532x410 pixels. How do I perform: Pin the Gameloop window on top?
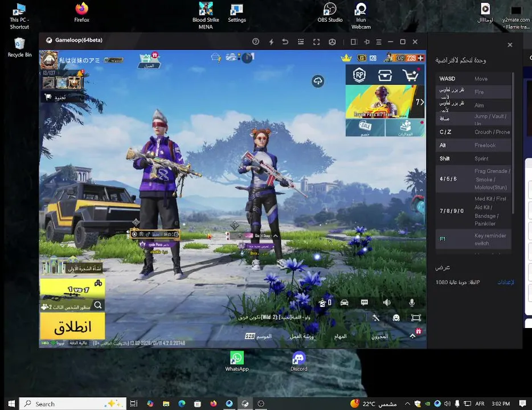click(x=367, y=42)
